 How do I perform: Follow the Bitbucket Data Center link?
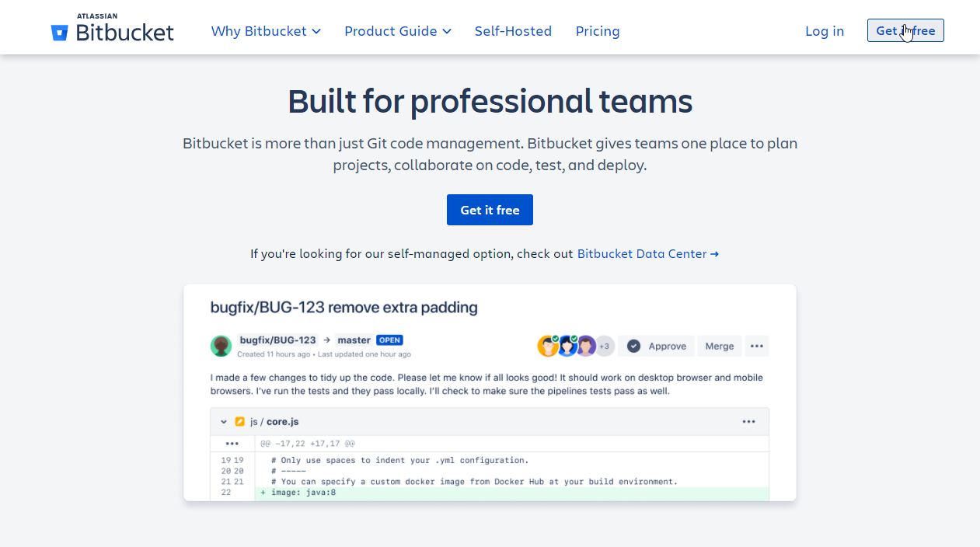coord(647,253)
